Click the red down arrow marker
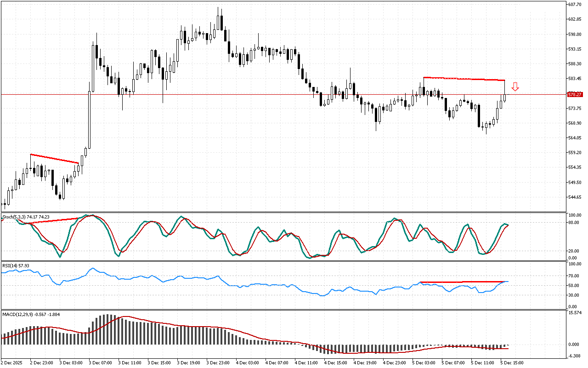Screen dimensions: 588x368 coord(515,86)
